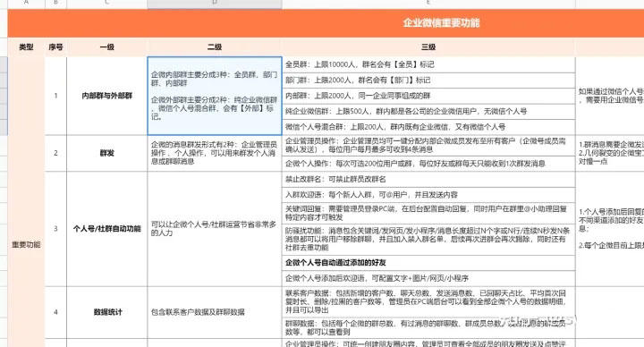Click note cell "1.个人号添加后回复"
The height and width of the screenshot is (347, 644).
pos(610,229)
